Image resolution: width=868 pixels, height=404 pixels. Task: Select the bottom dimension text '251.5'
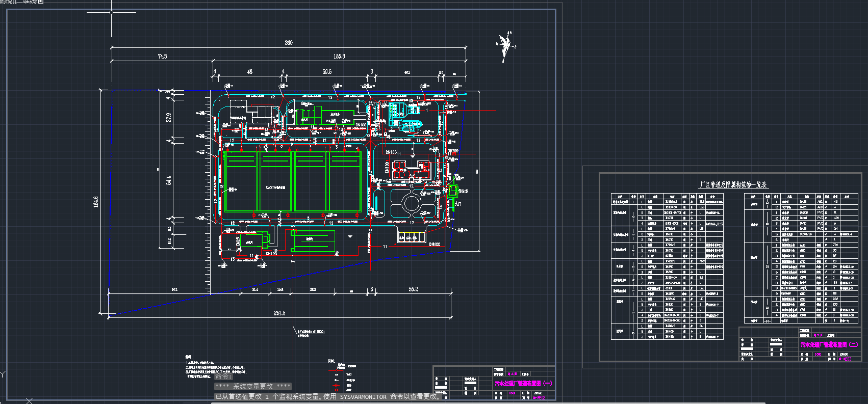click(x=279, y=313)
